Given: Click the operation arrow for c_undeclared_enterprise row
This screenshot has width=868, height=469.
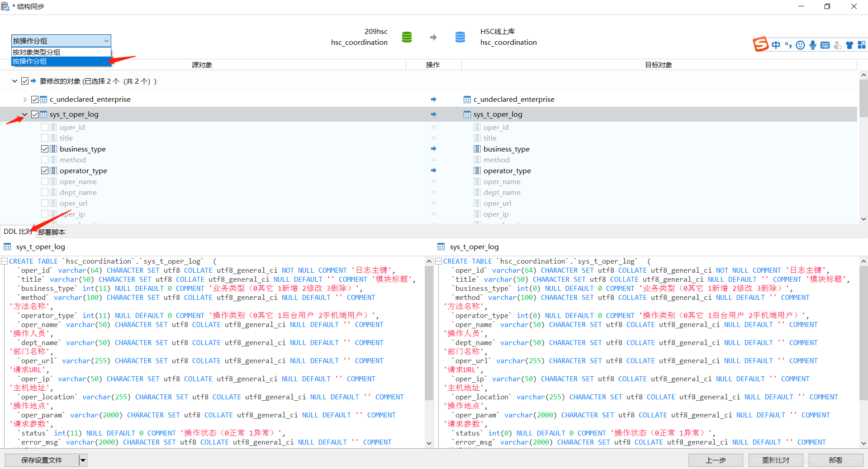Looking at the screenshot, I should [433, 99].
